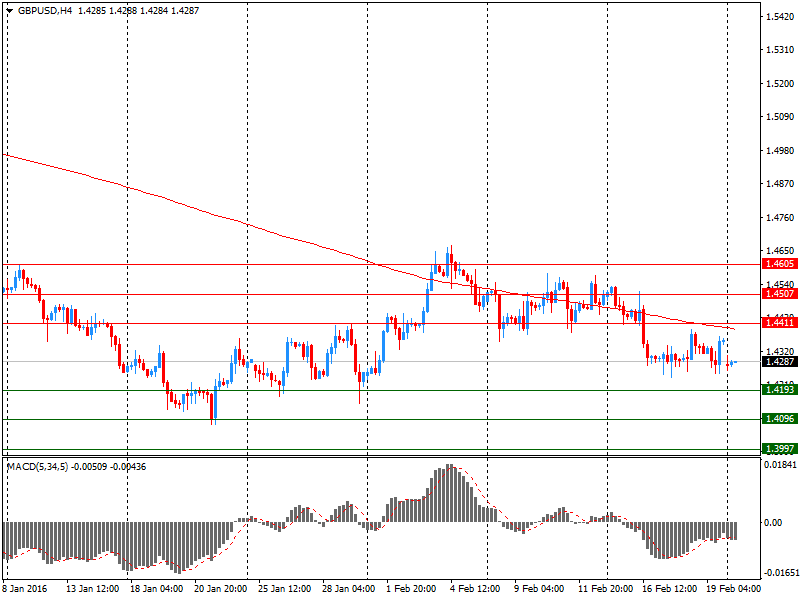
Task: Click the 18 Jan 04:00 time axis label
Action: (x=157, y=589)
